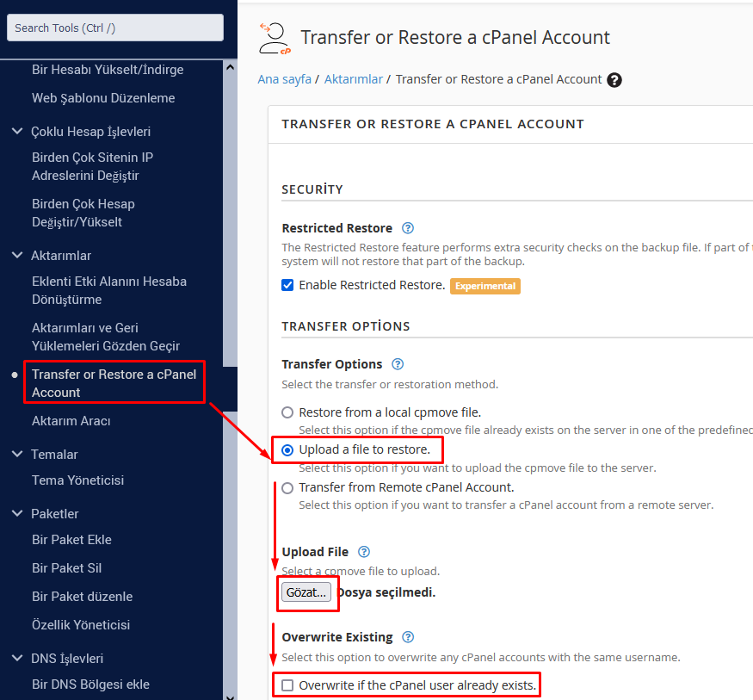Open Bir Paket Ekle menu item
The width and height of the screenshot is (753, 700).
(x=71, y=540)
